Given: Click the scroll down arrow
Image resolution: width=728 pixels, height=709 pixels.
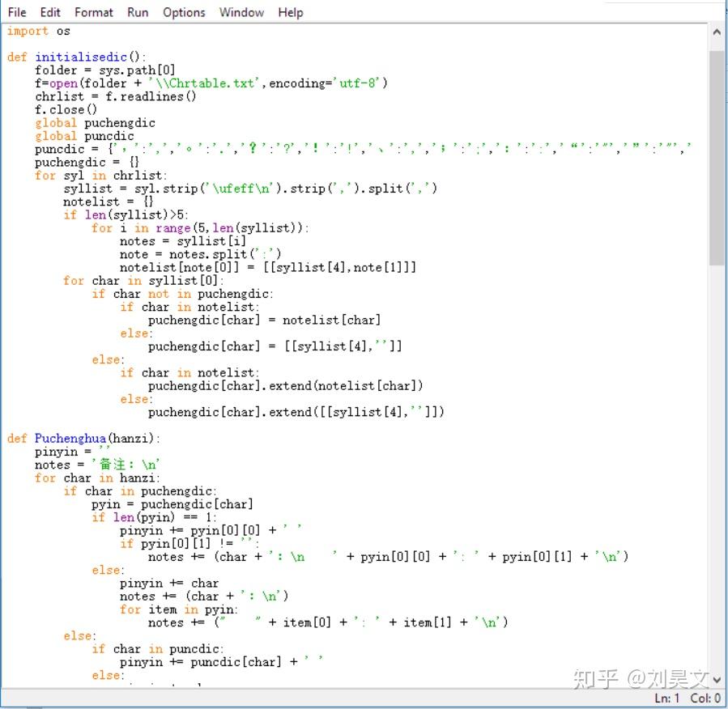Looking at the screenshot, I should coord(717,680).
